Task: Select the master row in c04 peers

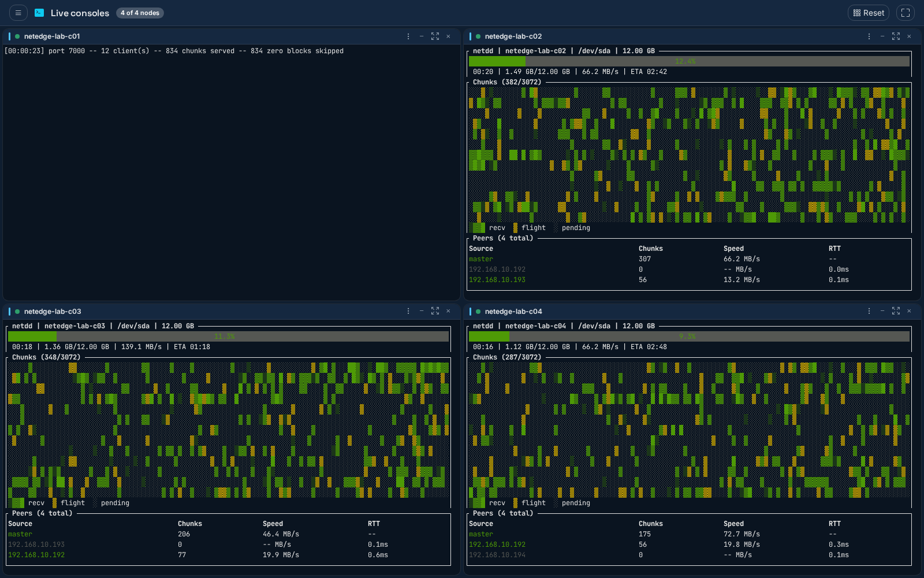Action: (689, 534)
